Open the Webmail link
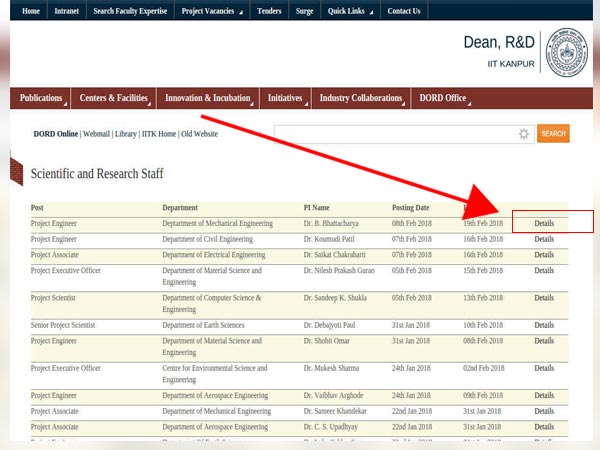This screenshot has width=600, height=450. coord(96,134)
